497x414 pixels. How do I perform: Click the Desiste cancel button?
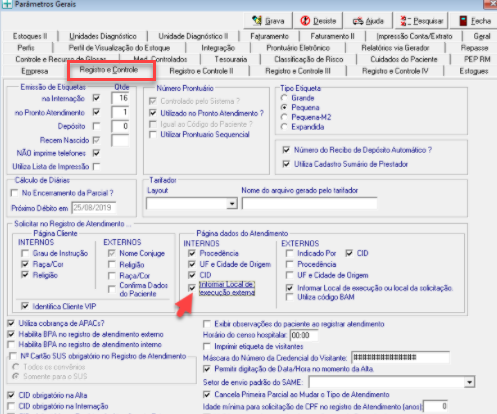tap(318, 21)
